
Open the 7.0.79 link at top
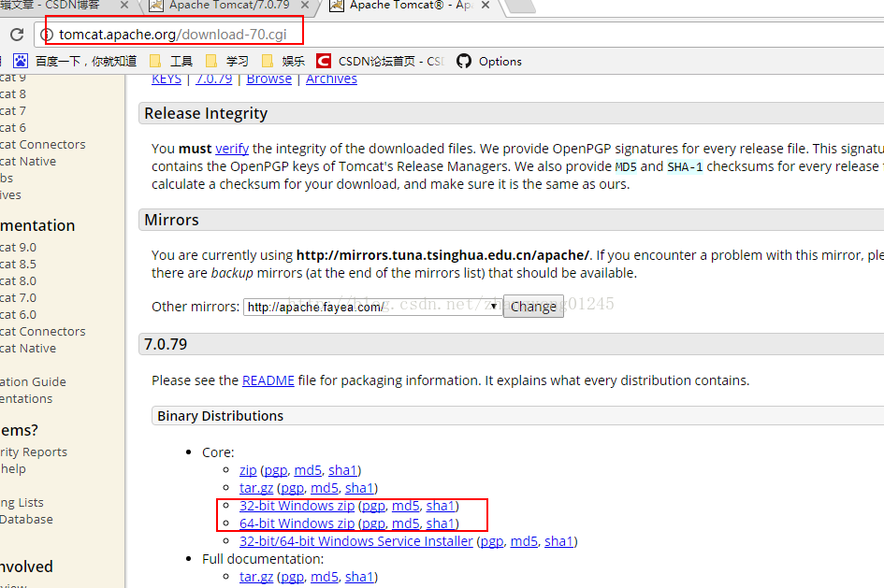click(214, 79)
